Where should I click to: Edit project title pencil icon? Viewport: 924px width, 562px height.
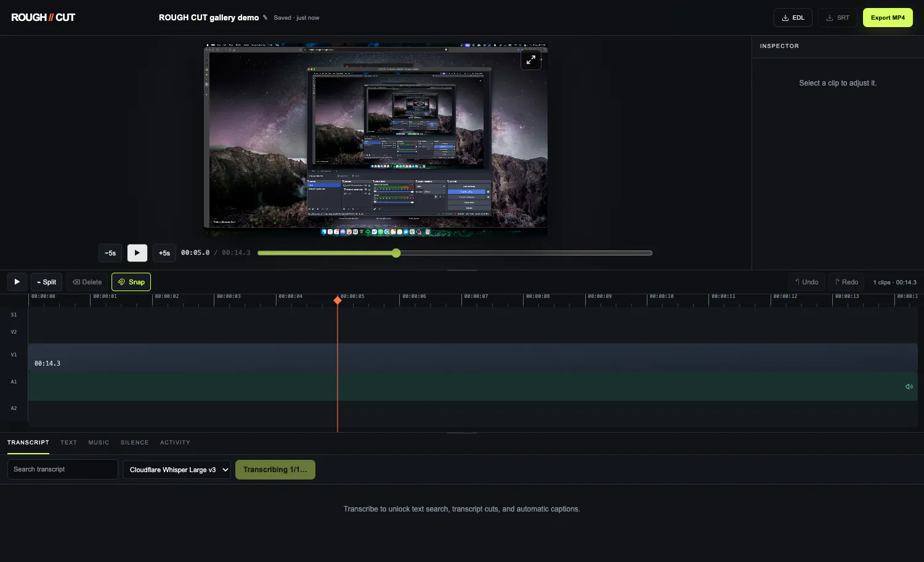coord(265,17)
